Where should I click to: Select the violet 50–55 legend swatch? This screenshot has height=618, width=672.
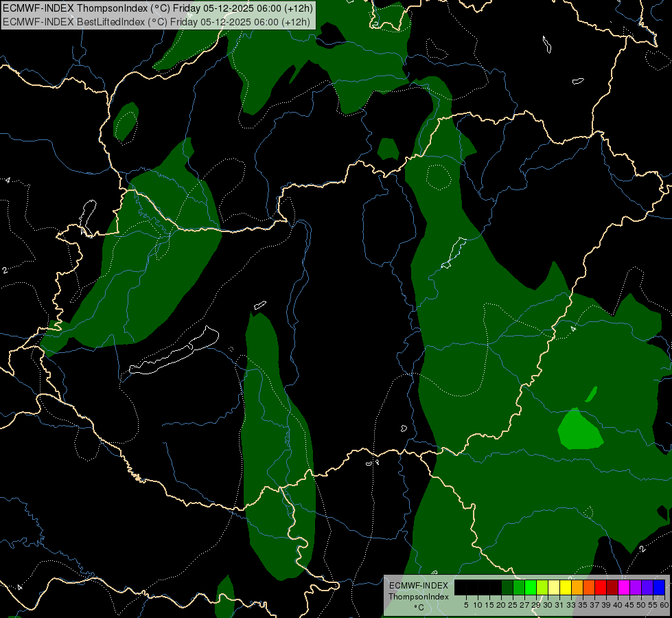tap(647, 587)
